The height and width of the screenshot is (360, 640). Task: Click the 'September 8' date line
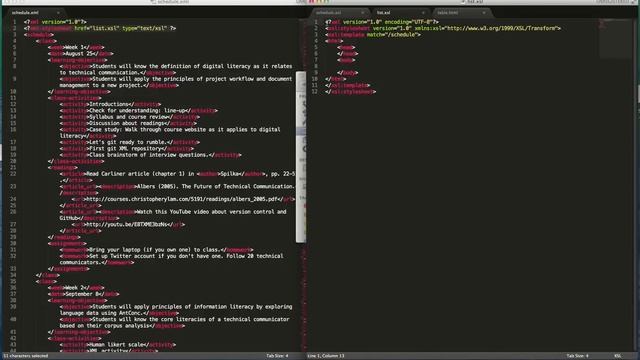pos(83,294)
